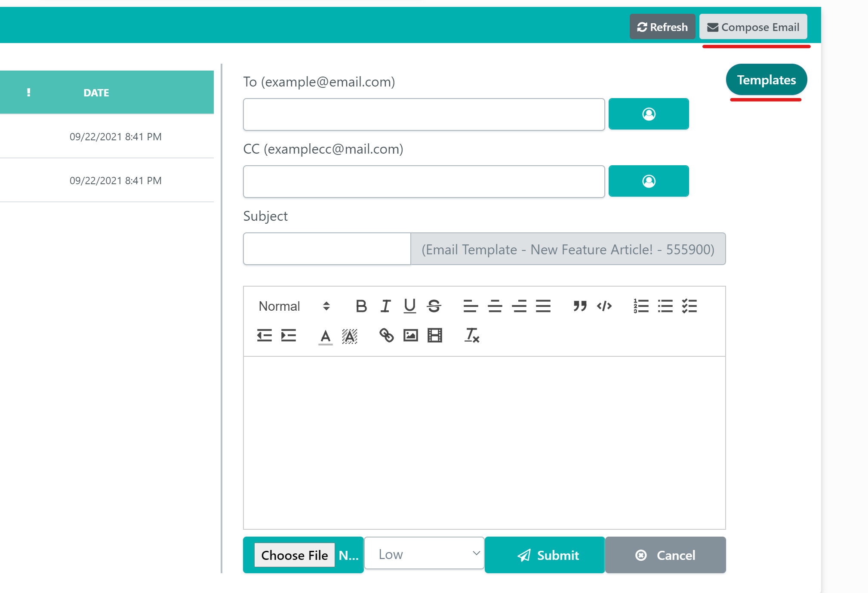Click the Email Template subject suffix text

point(568,249)
